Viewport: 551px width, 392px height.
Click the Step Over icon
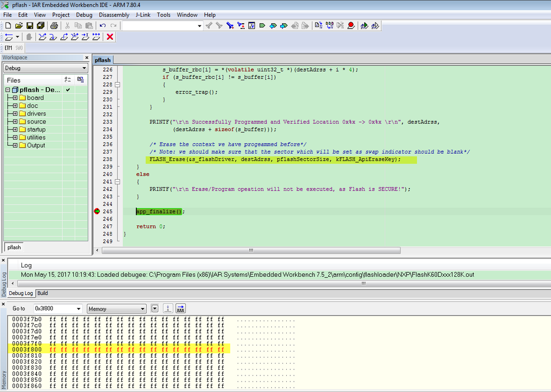[42, 37]
